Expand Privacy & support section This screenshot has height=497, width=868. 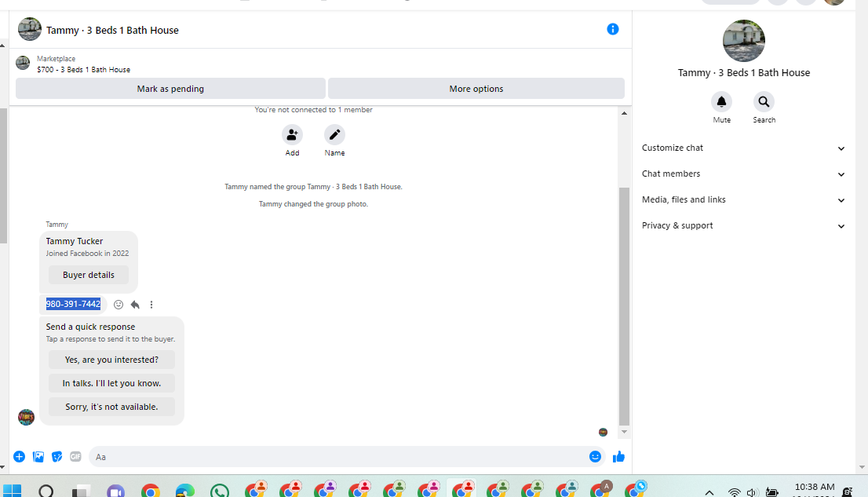pyautogui.click(x=743, y=226)
